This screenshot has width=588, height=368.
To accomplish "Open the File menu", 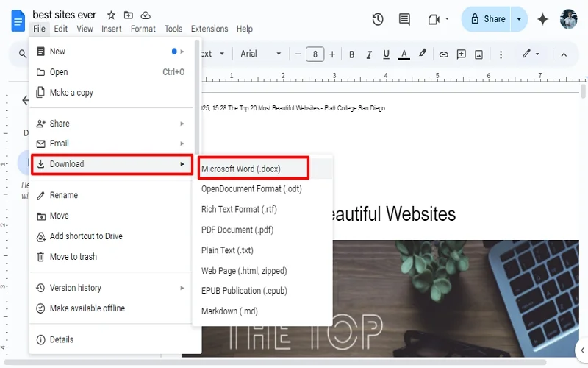I will coord(39,29).
